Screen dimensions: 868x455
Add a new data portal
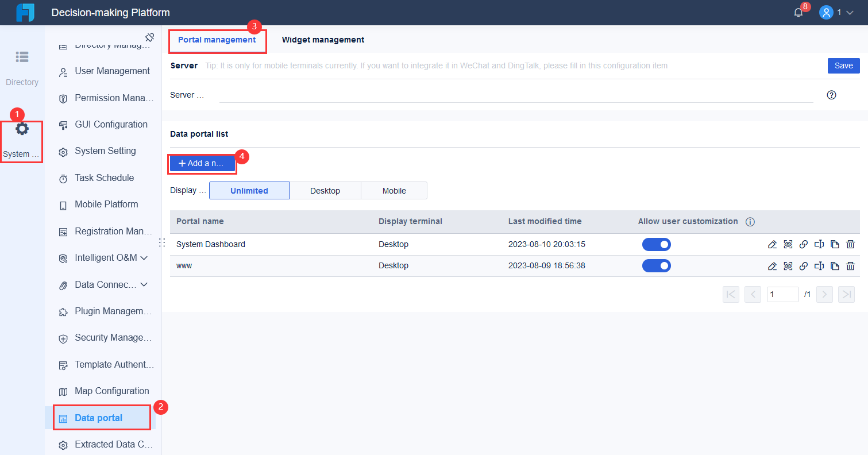point(202,163)
